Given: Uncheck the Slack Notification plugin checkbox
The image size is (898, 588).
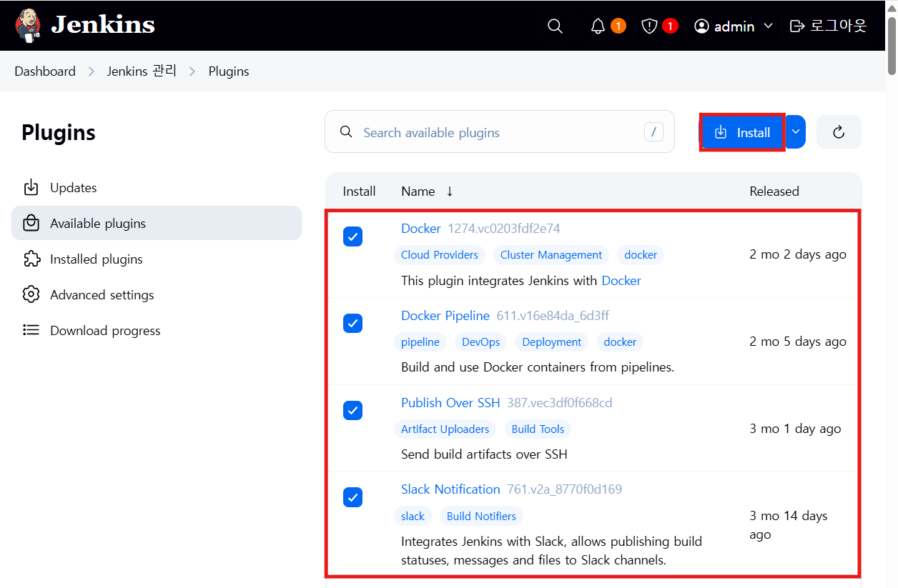Looking at the screenshot, I should pos(352,497).
